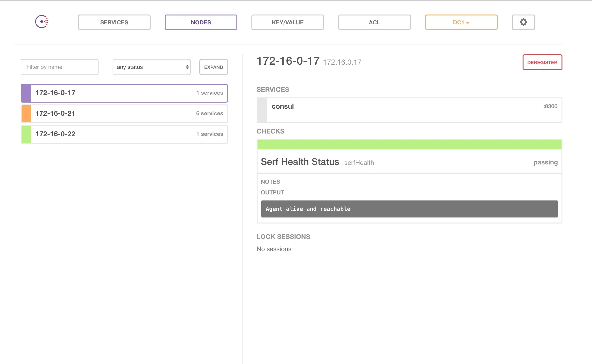Click the Consul logo

click(x=42, y=22)
